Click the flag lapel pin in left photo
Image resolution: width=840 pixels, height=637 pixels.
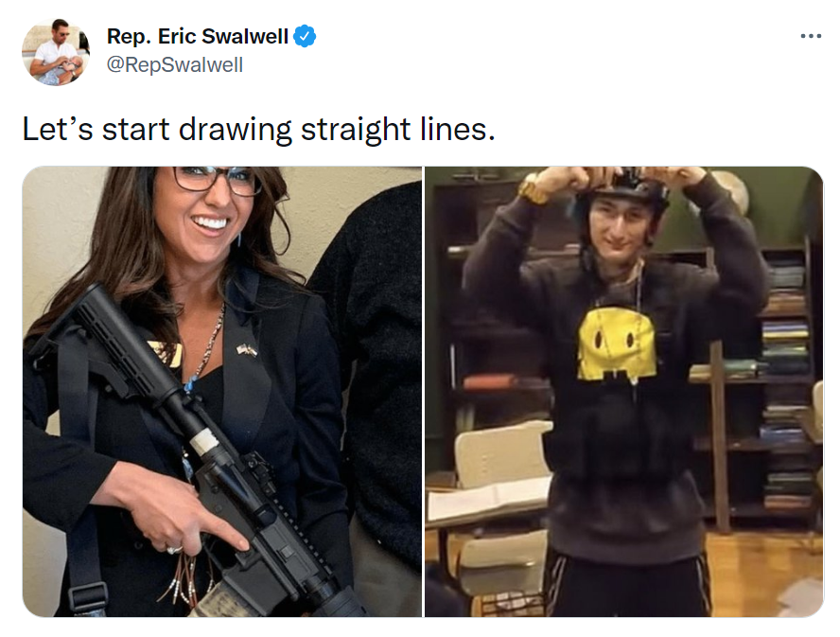pos(247,350)
